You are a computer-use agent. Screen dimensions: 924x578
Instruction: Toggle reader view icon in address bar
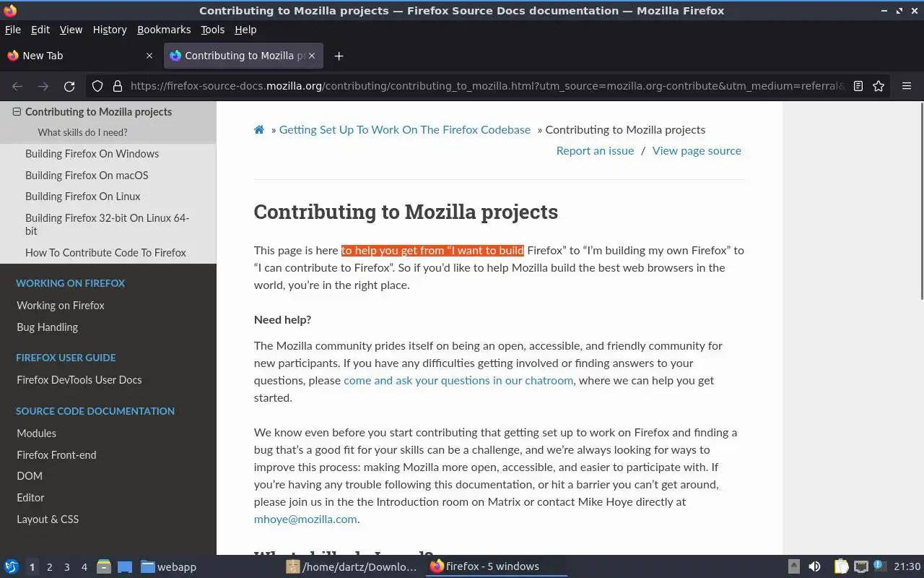858,86
